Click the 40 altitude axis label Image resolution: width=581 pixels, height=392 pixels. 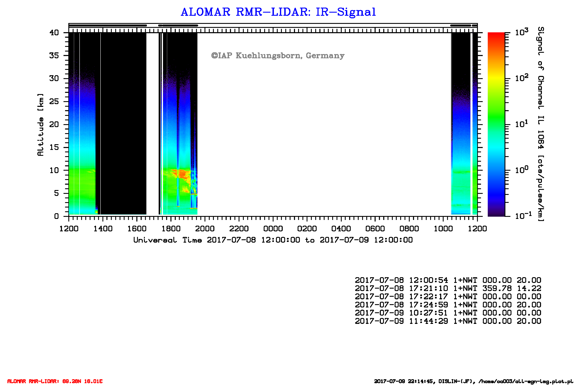(54, 33)
